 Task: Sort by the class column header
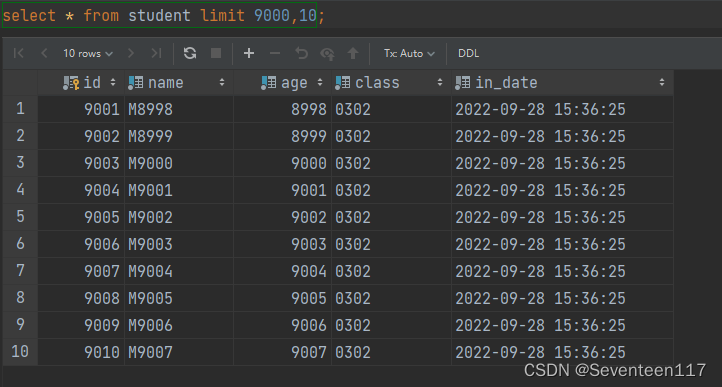(391, 83)
